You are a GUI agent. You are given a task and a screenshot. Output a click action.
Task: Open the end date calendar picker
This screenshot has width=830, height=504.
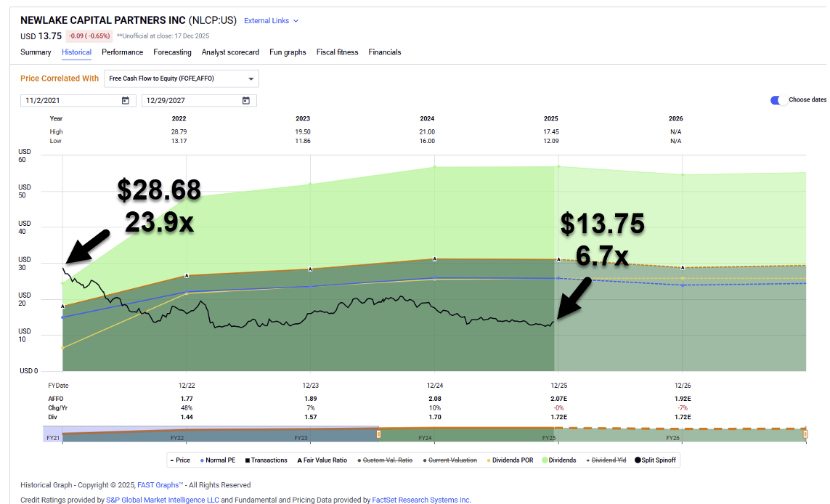[246, 101]
